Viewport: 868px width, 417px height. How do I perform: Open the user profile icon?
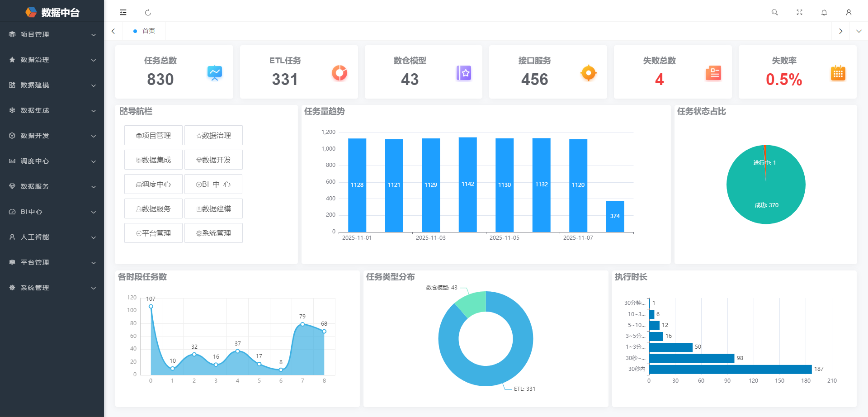click(x=849, y=12)
